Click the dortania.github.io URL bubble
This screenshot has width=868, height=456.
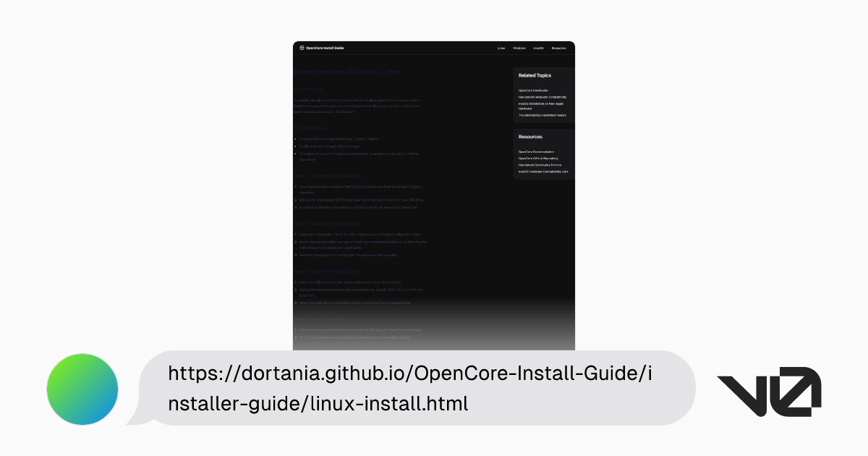point(409,389)
